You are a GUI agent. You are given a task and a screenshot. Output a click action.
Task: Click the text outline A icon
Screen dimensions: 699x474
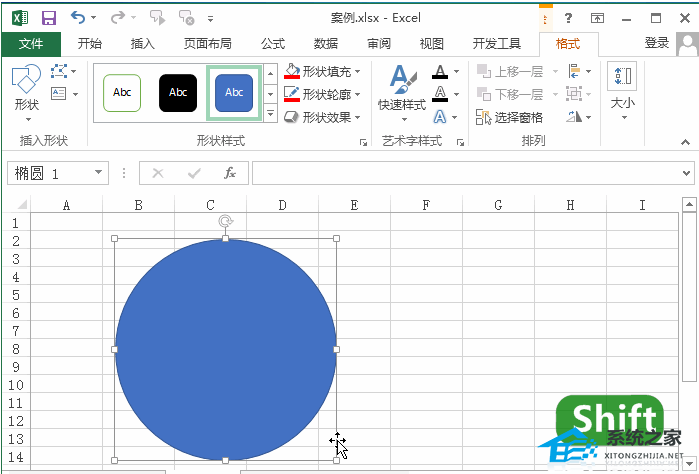[x=440, y=94]
